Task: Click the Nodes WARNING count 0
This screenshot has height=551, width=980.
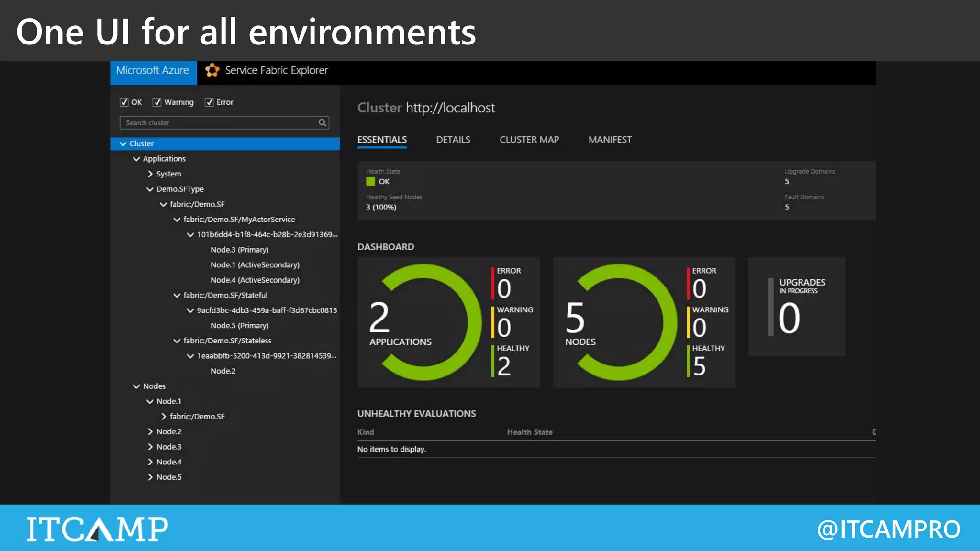Action: [x=699, y=328]
